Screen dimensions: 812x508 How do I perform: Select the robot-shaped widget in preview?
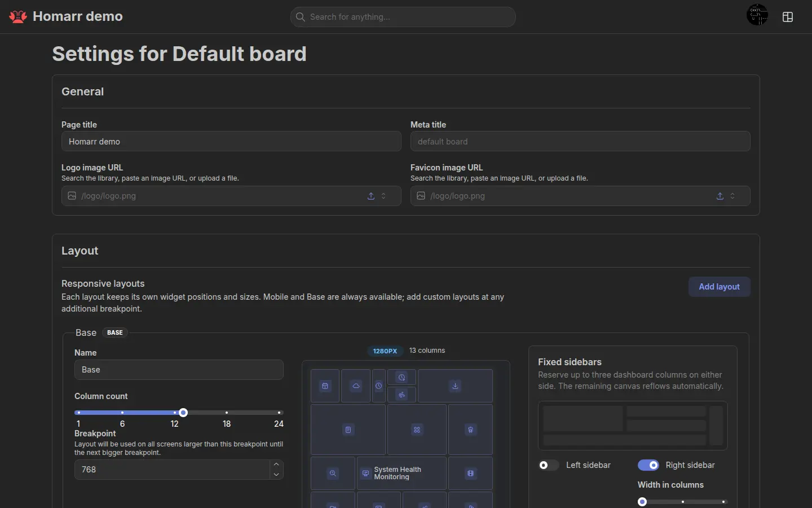pos(470,430)
